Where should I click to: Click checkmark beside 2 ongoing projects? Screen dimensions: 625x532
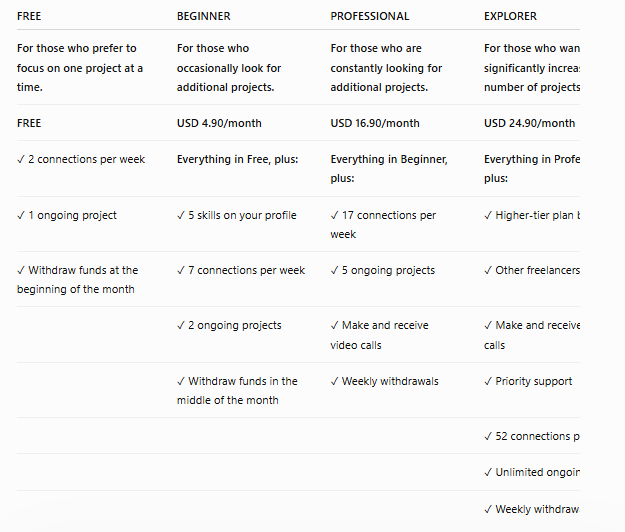pyautogui.click(x=181, y=326)
